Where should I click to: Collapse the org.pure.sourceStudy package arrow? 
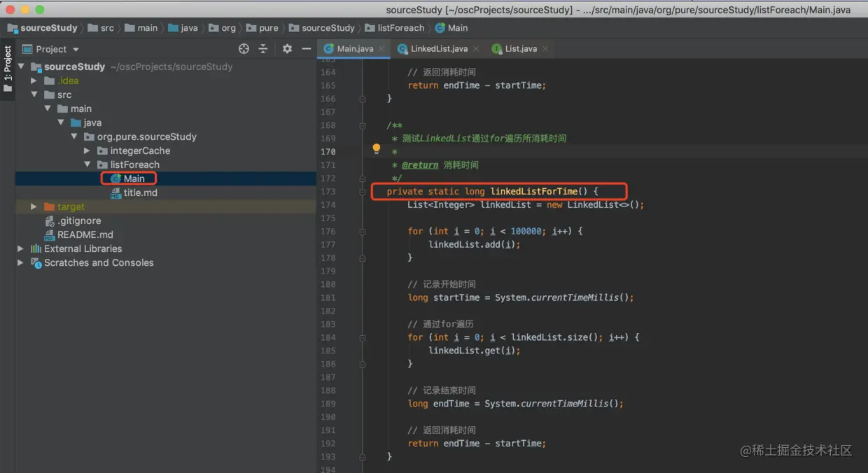74,136
